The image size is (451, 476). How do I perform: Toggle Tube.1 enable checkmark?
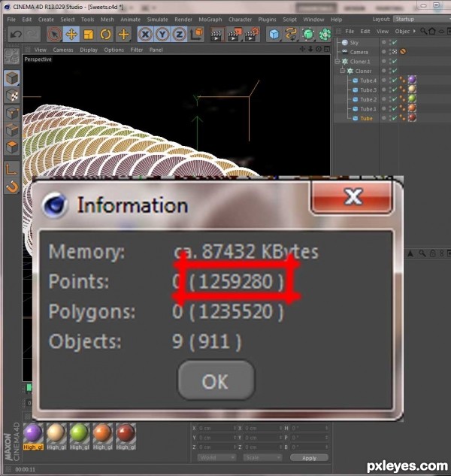[394, 109]
